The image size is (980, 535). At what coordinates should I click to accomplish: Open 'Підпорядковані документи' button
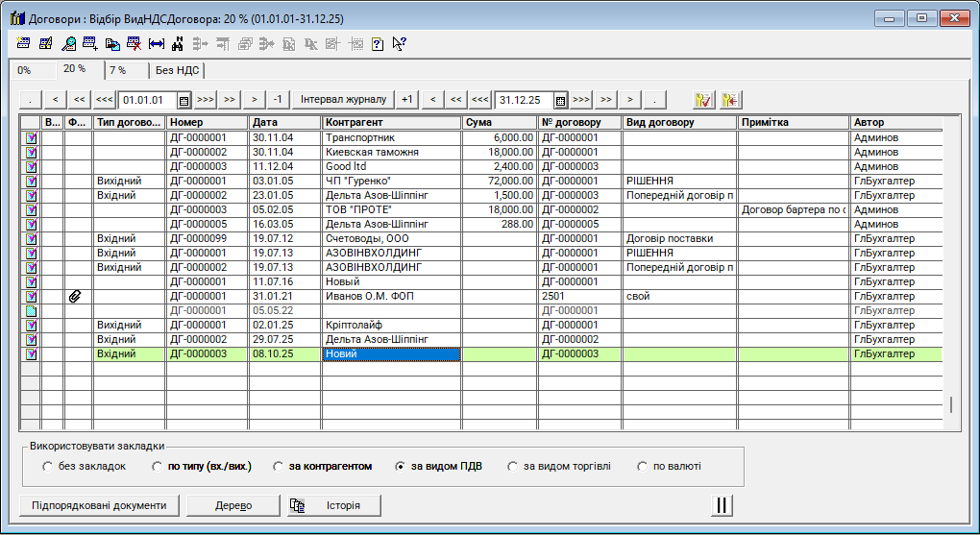tap(99, 505)
